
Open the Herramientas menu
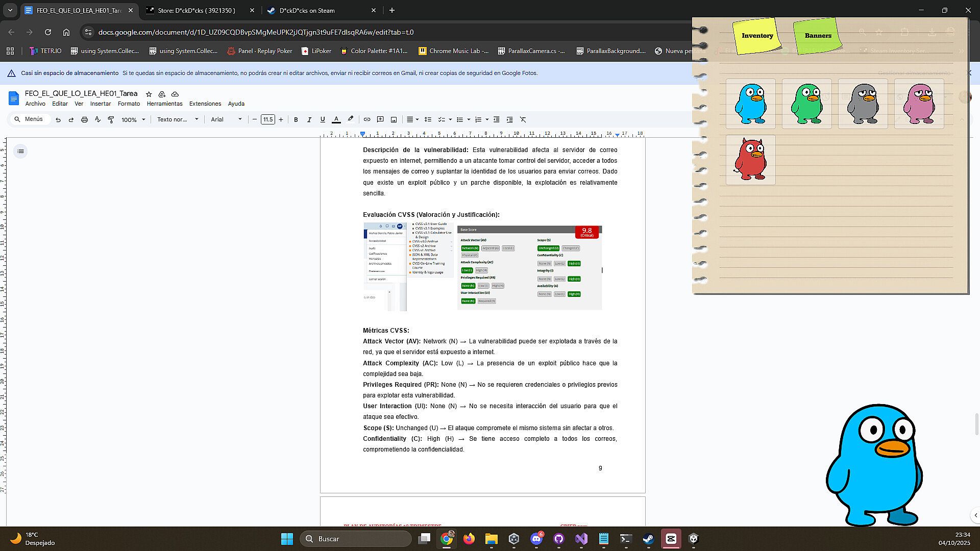(x=164, y=104)
